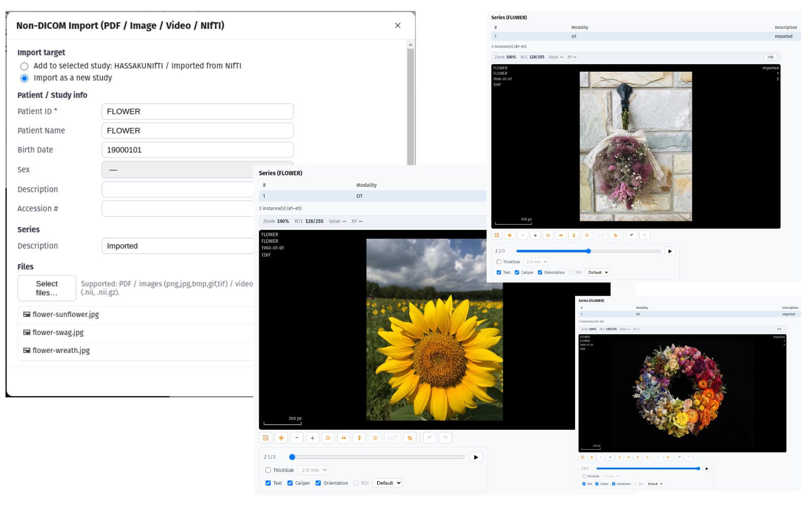812x505 pixels.
Task: Click the fit-to-window icon in the Z 2/3 viewer
Action: pyautogui.click(x=497, y=235)
